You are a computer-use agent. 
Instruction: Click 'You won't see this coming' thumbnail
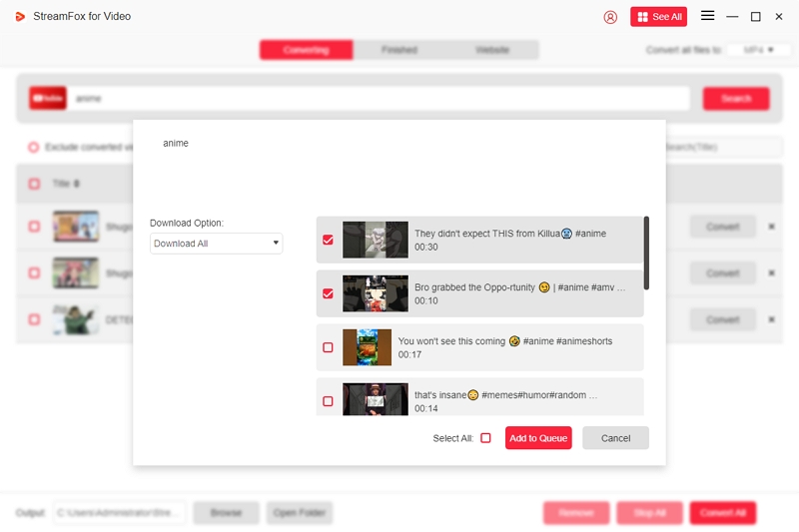(x=367, y=347)
